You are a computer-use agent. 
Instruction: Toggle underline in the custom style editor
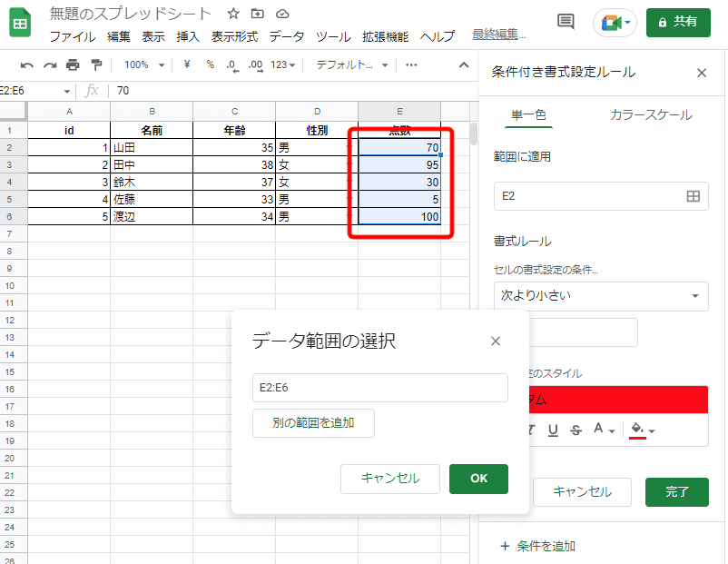pyautogui.click(x=552, y=429)
